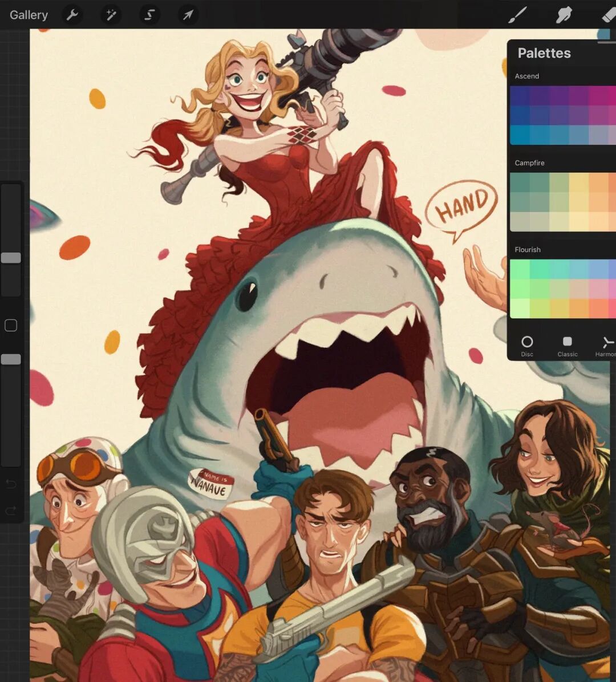Switch to the Harmony color tab
The width and height of the screenshot is (616, 682).
click(606, 346)
